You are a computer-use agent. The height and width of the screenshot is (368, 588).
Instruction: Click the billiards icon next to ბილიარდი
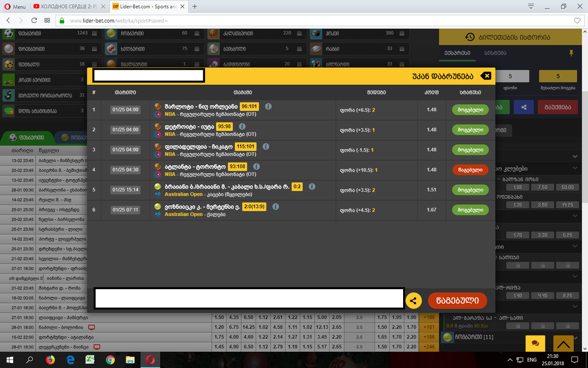(316, 64)
